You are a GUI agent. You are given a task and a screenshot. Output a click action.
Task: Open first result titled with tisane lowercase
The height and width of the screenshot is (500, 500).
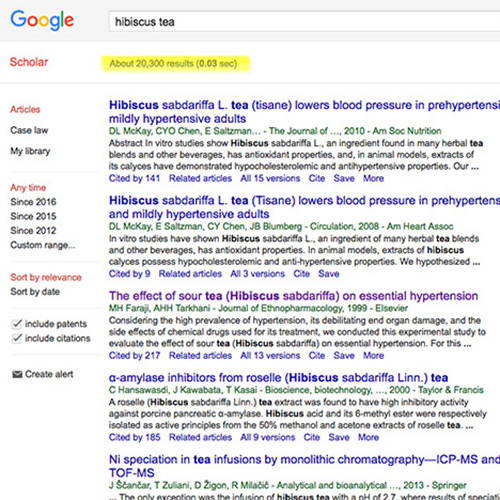click(304, 112)
